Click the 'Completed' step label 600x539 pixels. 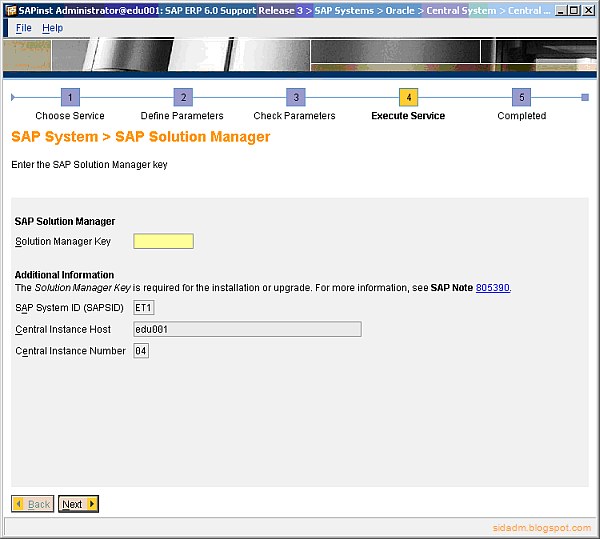point(522,116)
